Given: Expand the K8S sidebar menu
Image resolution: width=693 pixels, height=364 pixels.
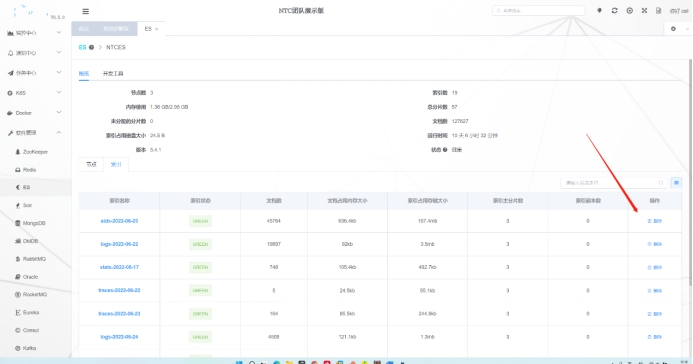Looking at the screenshot, I should tap(34, 93).
